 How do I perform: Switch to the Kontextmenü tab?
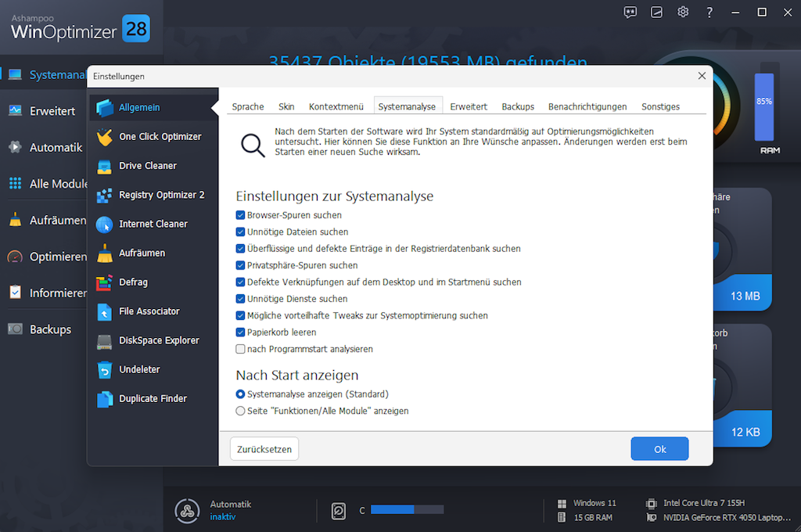coord(336,106)
